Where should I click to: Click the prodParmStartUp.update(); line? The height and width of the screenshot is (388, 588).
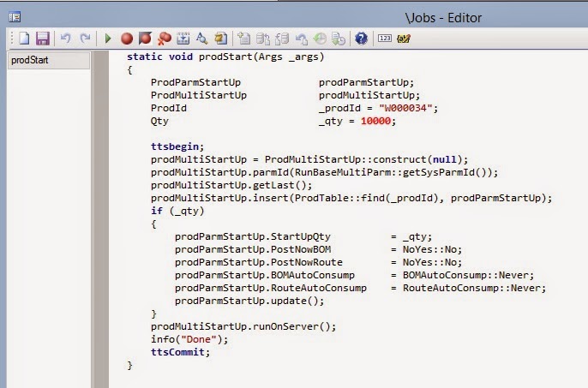tap(249, 301)
